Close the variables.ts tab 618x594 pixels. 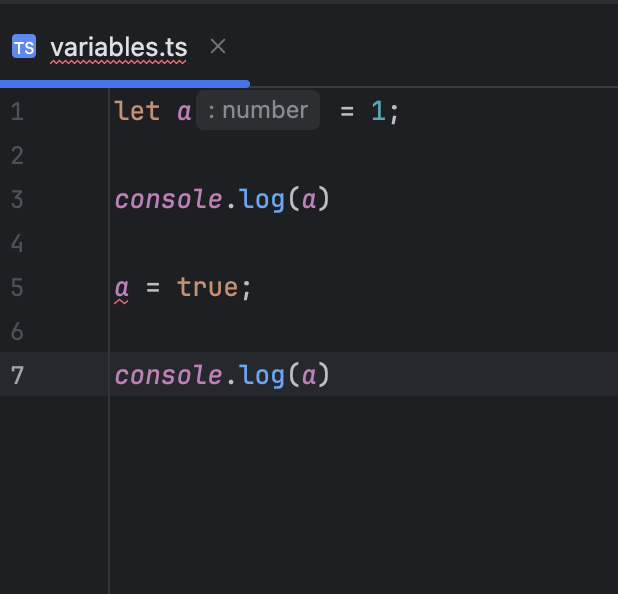pyautogui.click(x=218, y=47)
